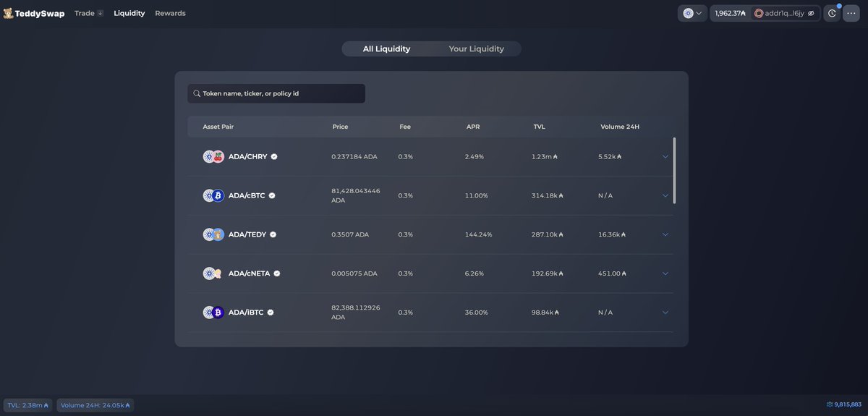868x416 pixels.
Task: Expand the ADA/iBTC pool row
Action: pos(665,313)
